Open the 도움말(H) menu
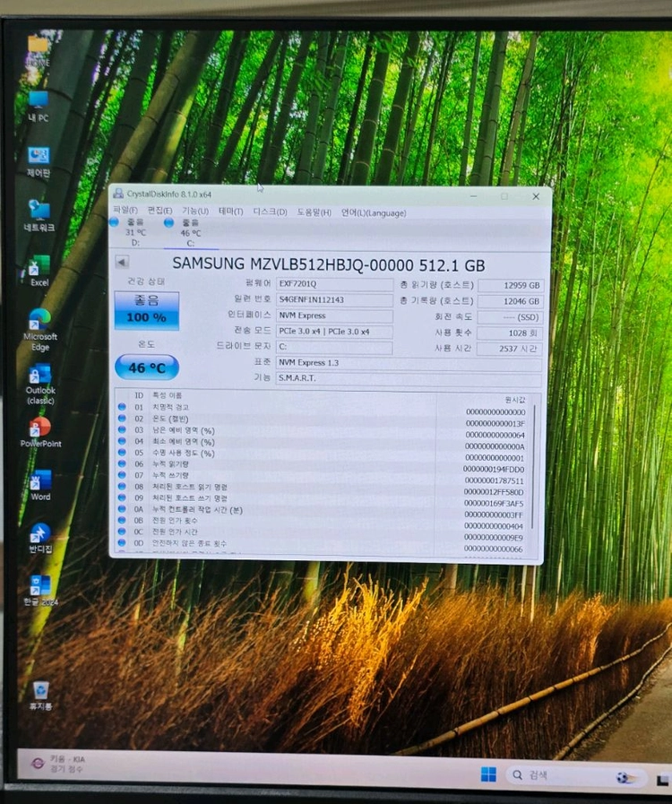The height and width of the screenshot is (804, 672). pyautogui.click(x=314, y=212)
